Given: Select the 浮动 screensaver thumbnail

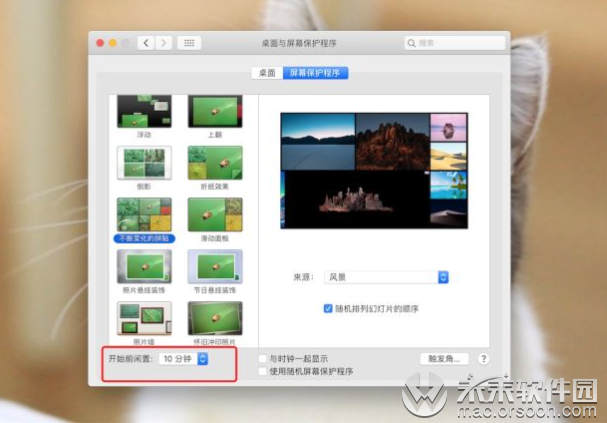Looking at the screenshot, I should [x=144, y=111].
